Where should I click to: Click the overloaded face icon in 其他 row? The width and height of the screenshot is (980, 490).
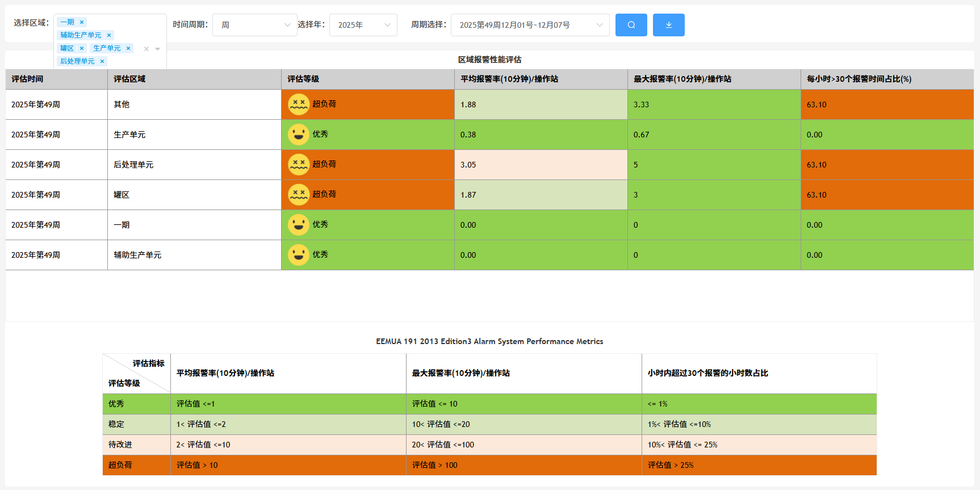pos(299,104)
